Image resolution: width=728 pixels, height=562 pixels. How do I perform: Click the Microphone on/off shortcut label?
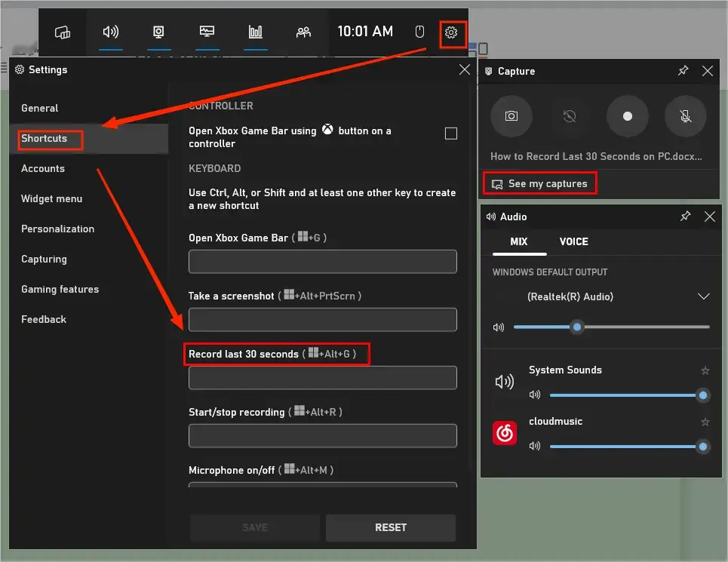261,470
